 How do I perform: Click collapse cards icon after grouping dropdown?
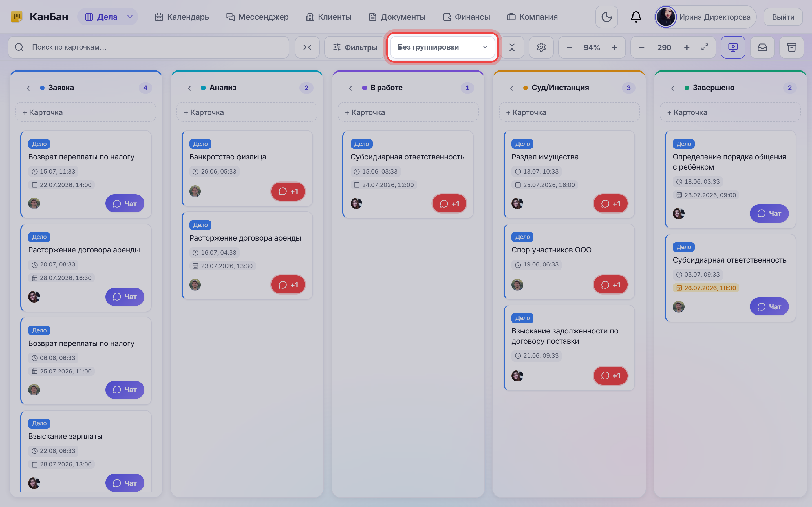tap(512, 47)
